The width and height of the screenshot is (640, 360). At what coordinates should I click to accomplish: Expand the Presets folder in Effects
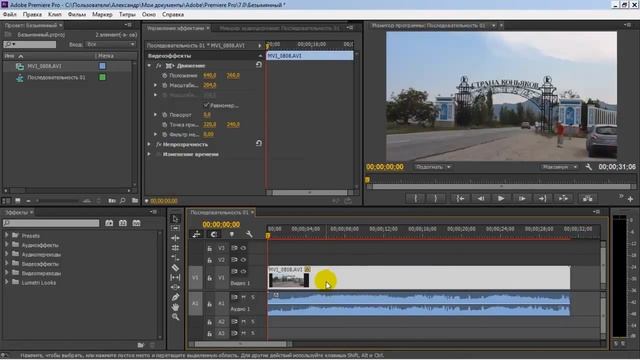click(7, 236)
